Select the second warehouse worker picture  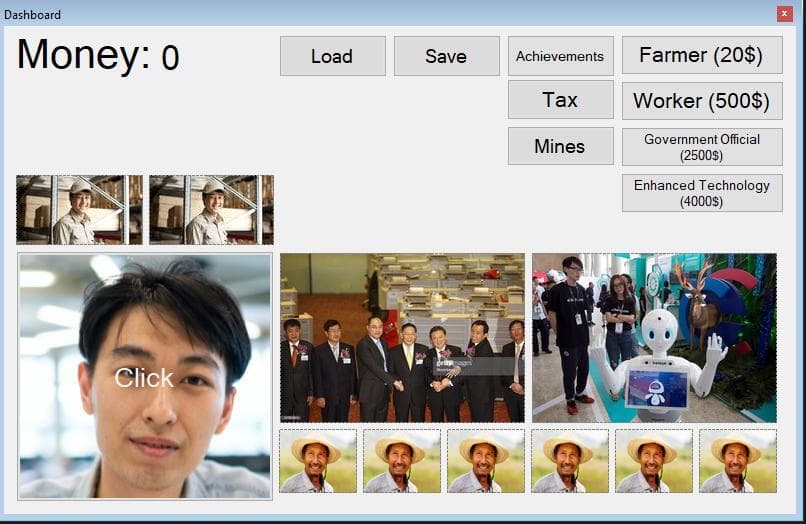point(212,210)
